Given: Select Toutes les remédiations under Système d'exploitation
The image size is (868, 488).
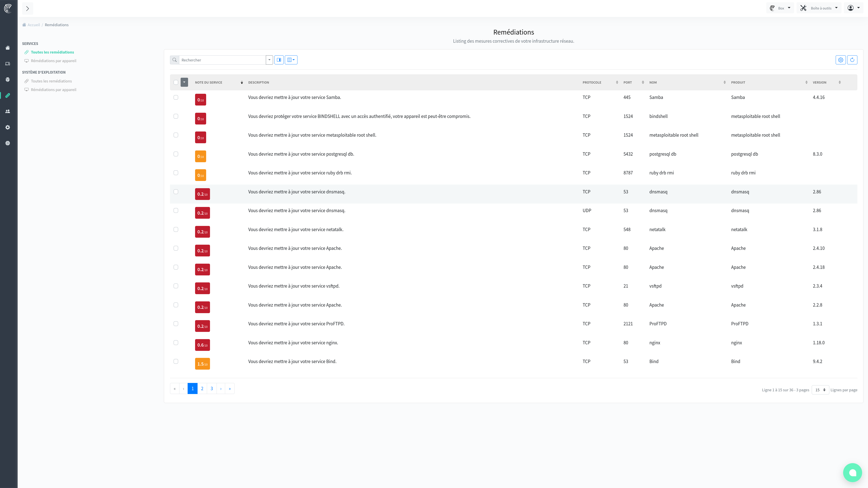Looking at the screenshot, I should (51, 81).
